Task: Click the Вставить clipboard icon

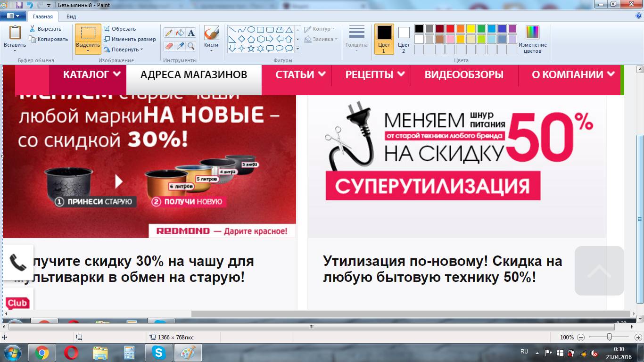Action: 15,33
